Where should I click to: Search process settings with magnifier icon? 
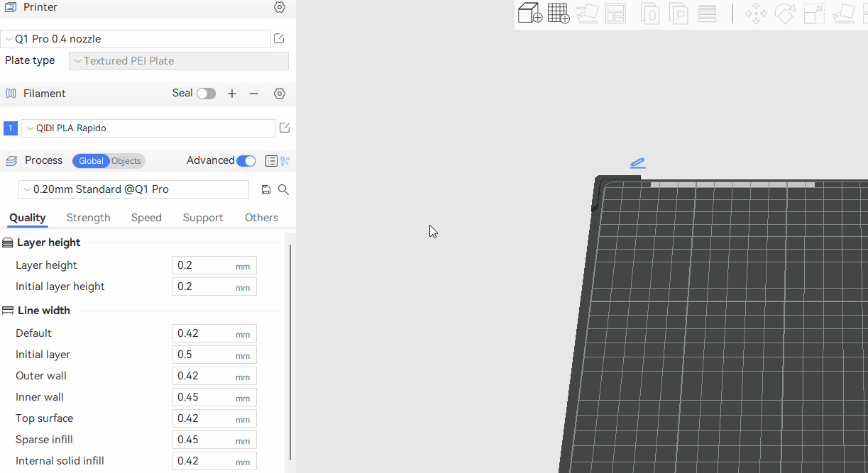coord(283,189)
